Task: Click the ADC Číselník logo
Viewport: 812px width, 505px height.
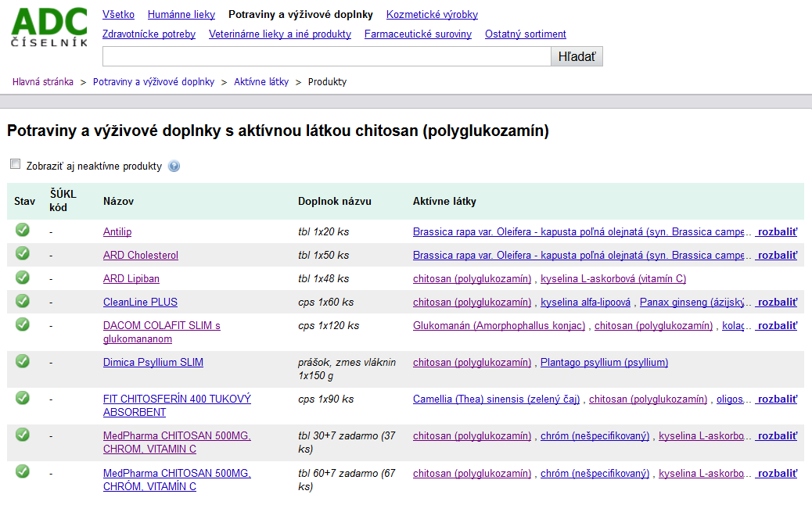Action: (49, 28)
